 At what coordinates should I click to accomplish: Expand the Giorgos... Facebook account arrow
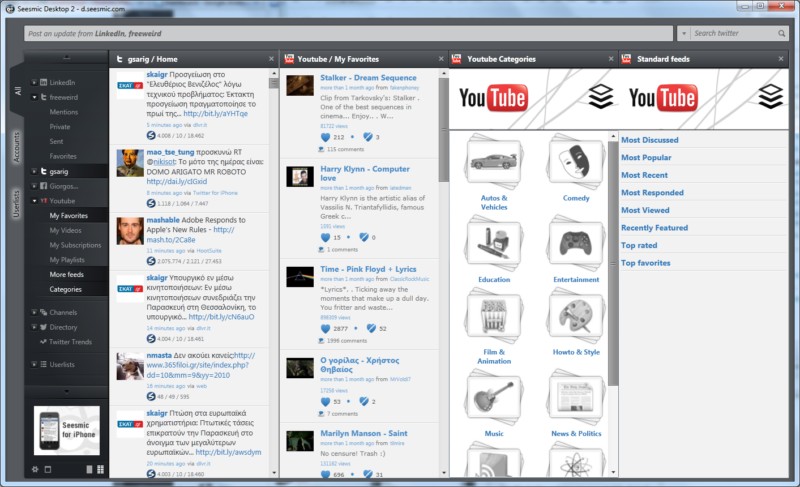(x=34, y=186)
